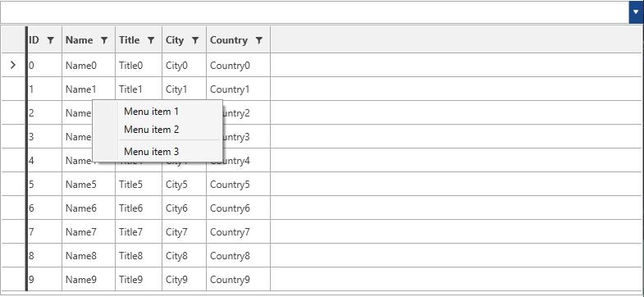This screenshot has height=297, width=644.
Task: Select the Title7 cell
Action: [x=139, y=232]
